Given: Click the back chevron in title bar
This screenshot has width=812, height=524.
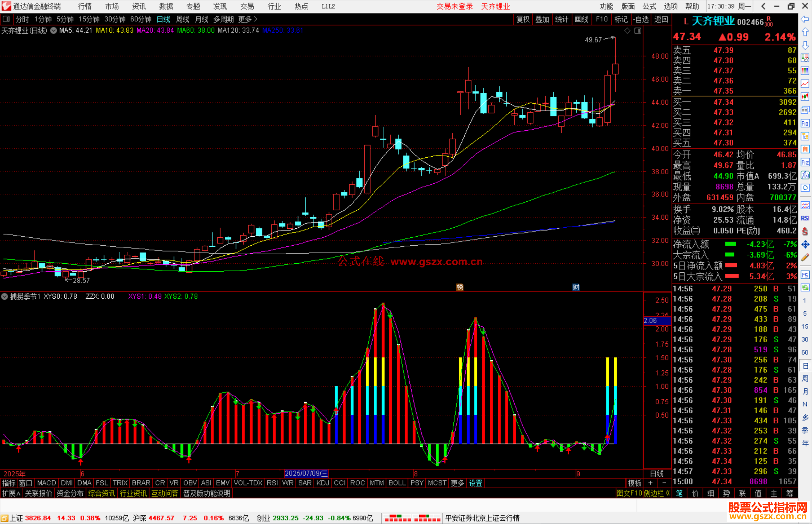Looking at the screenshot, I should click(x=763, y=6).
